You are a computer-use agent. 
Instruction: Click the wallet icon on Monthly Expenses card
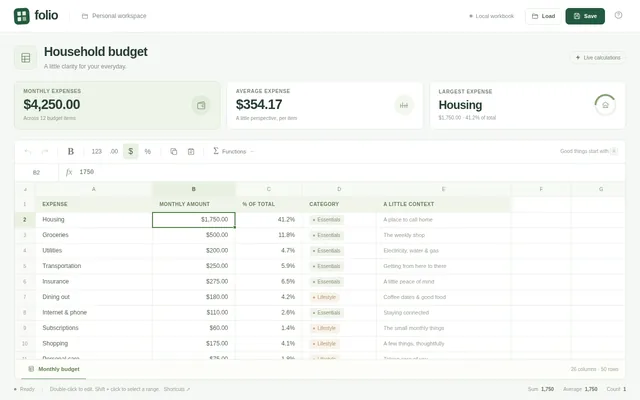click(x=201, y=105)
